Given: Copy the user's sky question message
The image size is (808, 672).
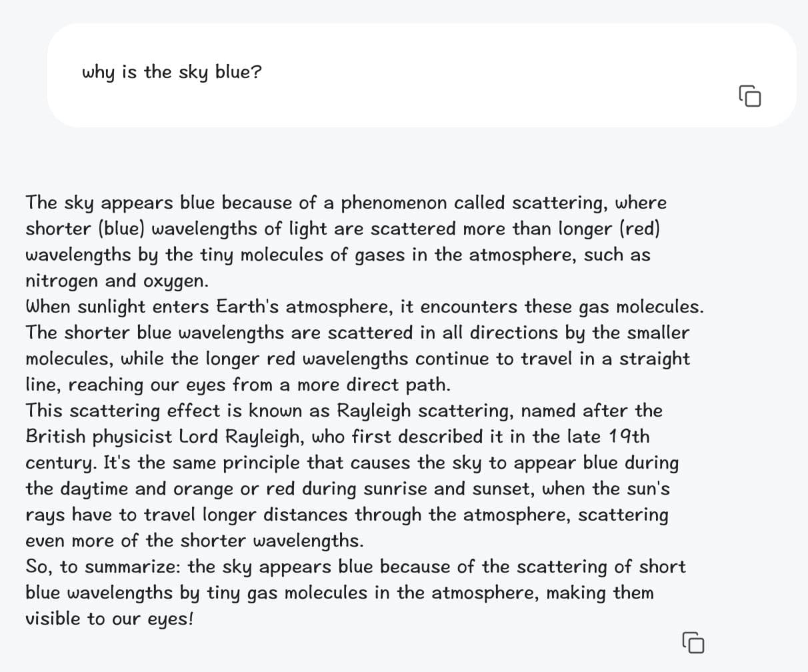Looking at the screenshot, I should [x=750, y=96].
